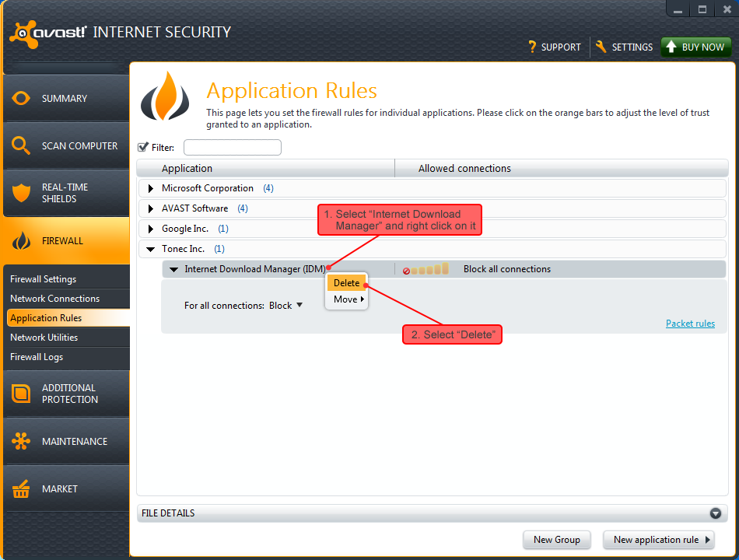This screenshot has width=739, height=560.
Task: Uncheck the Filter checkbox
Action: click(x=142, y=147)
